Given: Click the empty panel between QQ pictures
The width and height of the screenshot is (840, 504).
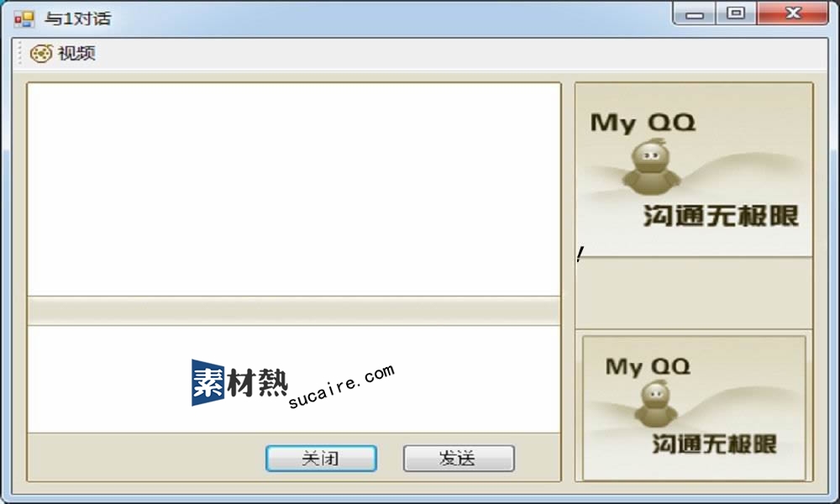Looking at the screenshot, I should click(x=694, y=293).
